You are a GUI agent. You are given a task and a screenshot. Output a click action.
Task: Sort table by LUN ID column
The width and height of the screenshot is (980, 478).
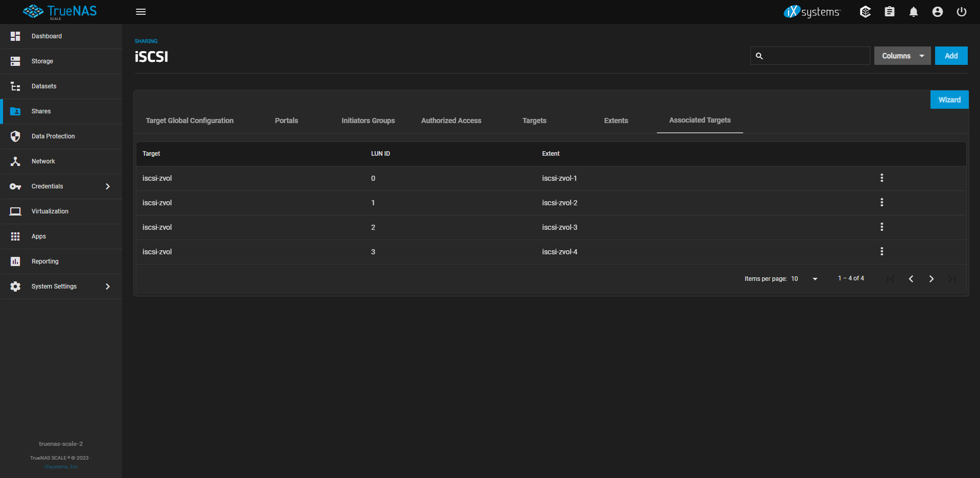[380, 154]
